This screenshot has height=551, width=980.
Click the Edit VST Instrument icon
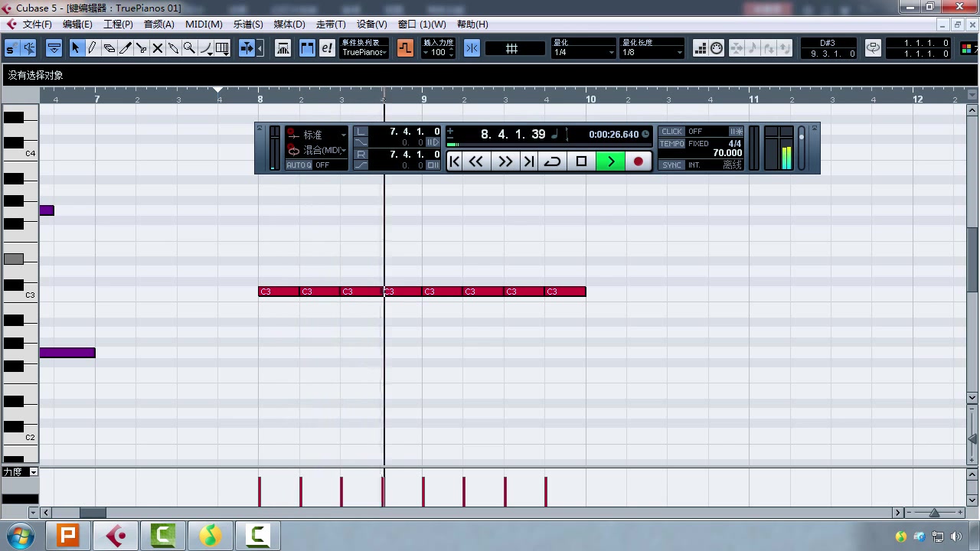click(873, 48)
